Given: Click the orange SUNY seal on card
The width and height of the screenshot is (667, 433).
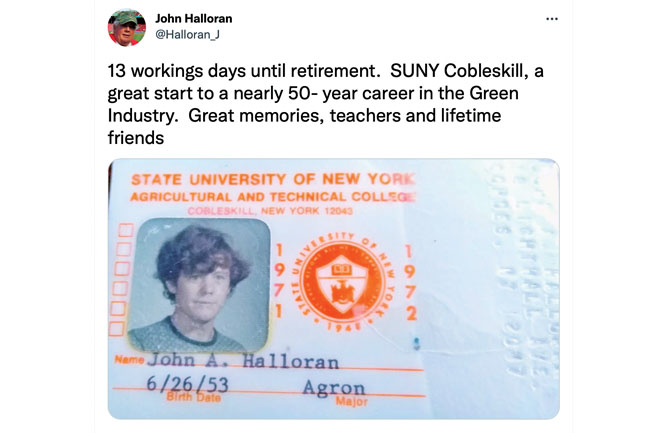Looking at the screenshot, I should pyautogui.click(x=343, y=281).
